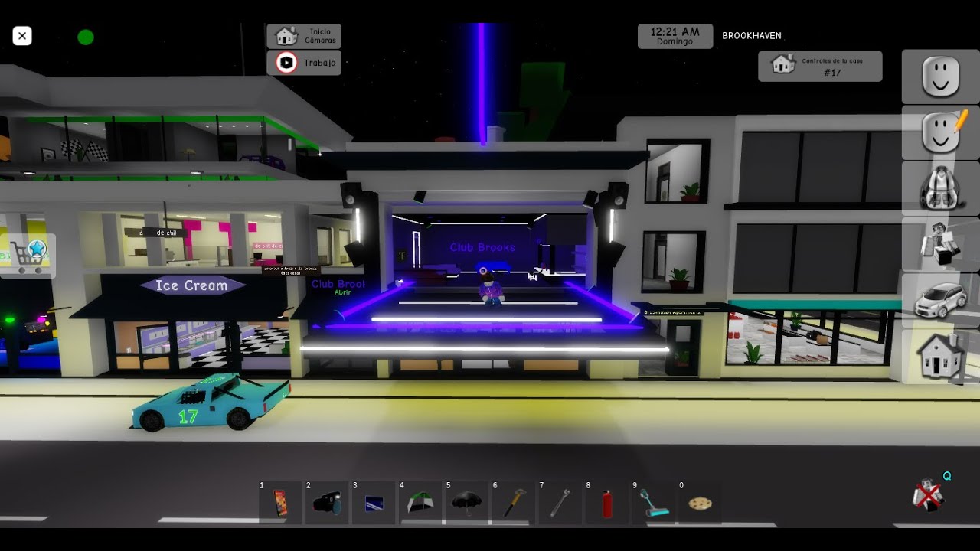Viewport: 980px width, 551px height.
Task: Close the view with the X button
Action: click(x=22, y=36)
